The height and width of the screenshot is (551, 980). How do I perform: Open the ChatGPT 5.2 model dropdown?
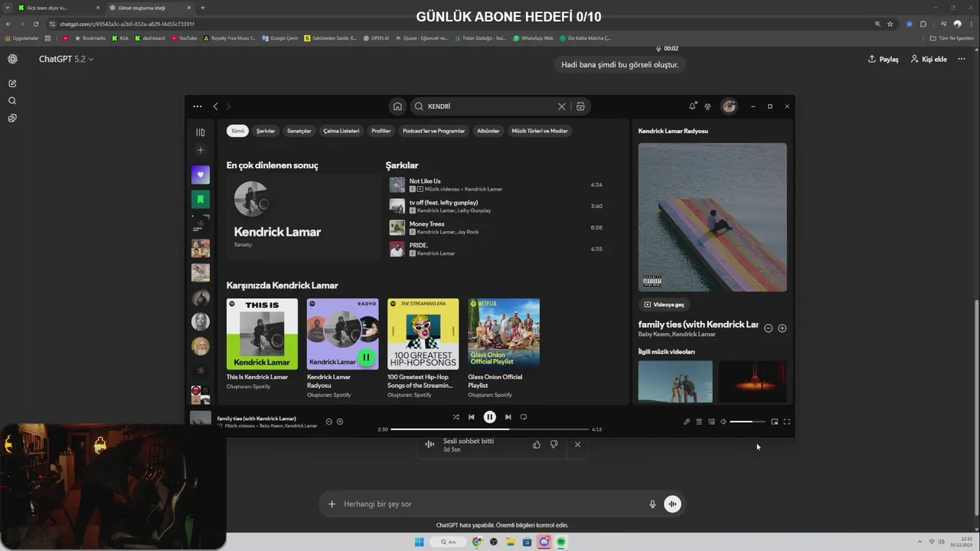pyautogui.click(x=67, y=59)
